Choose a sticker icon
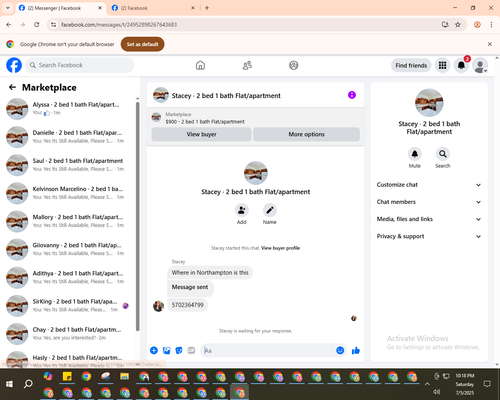This screenshot has width=500, height=400. [179, 350]
